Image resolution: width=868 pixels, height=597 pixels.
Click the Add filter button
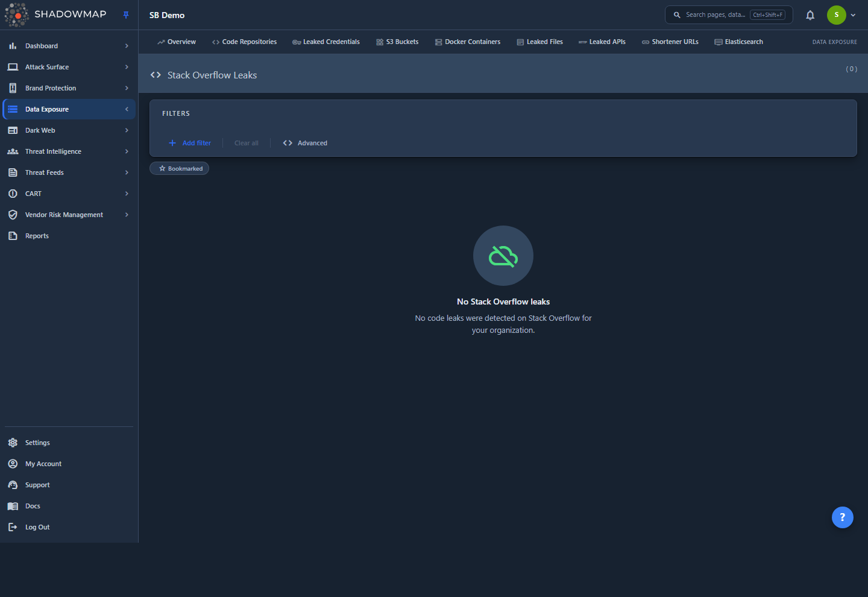point(190,143)
